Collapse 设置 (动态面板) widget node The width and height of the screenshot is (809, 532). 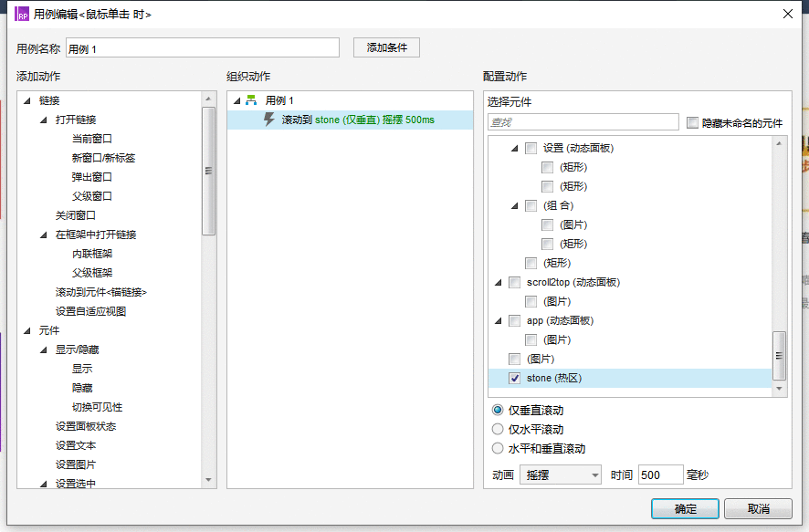514,149
